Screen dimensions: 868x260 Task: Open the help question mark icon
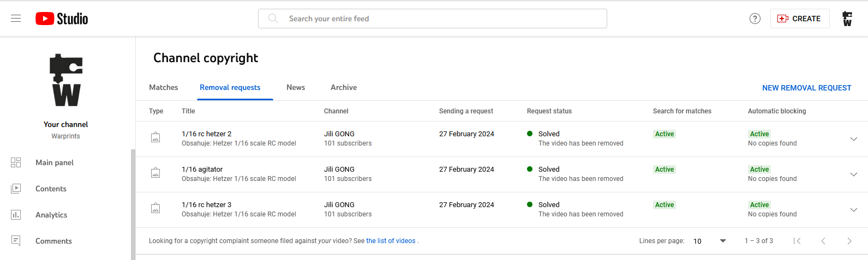click(x=755, y=19)
